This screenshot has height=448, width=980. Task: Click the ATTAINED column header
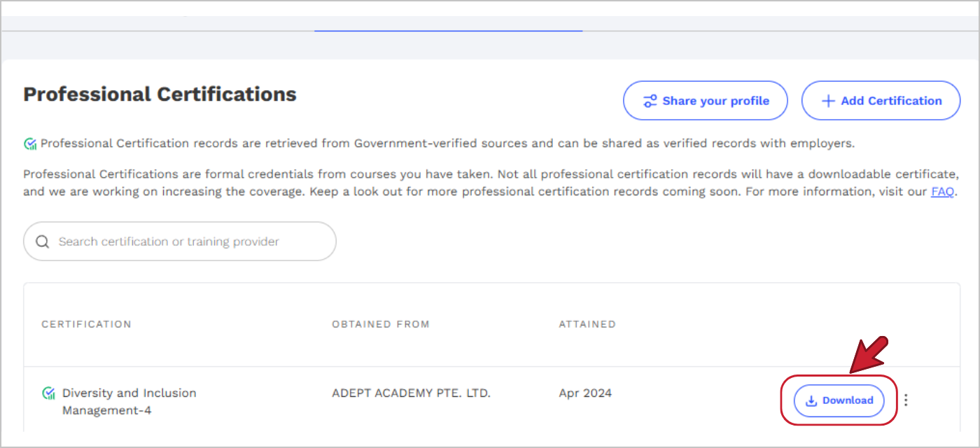pos(587,324)
